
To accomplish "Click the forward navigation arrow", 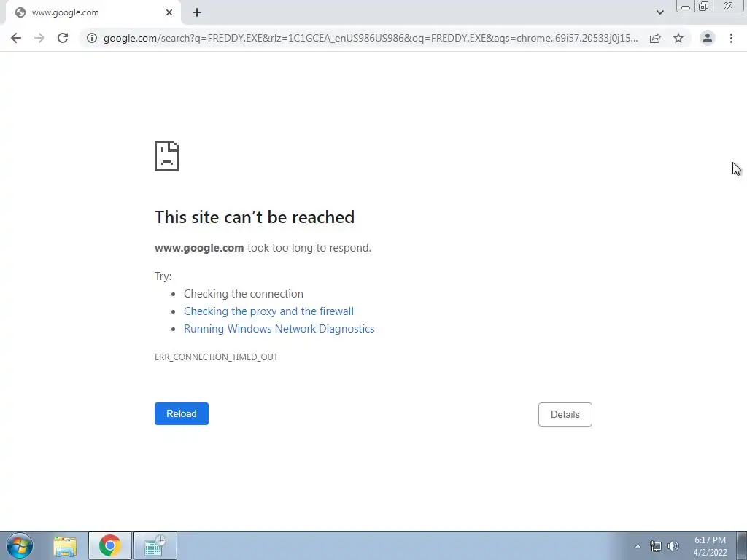I will [x=39, y=38].
